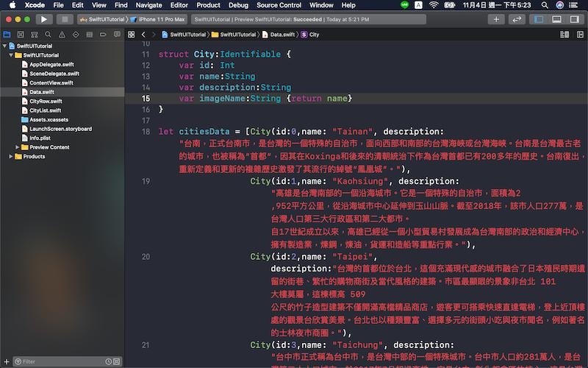588x368 pixels.
Task: Select Data.swift in the navigator
Action: 42,92
